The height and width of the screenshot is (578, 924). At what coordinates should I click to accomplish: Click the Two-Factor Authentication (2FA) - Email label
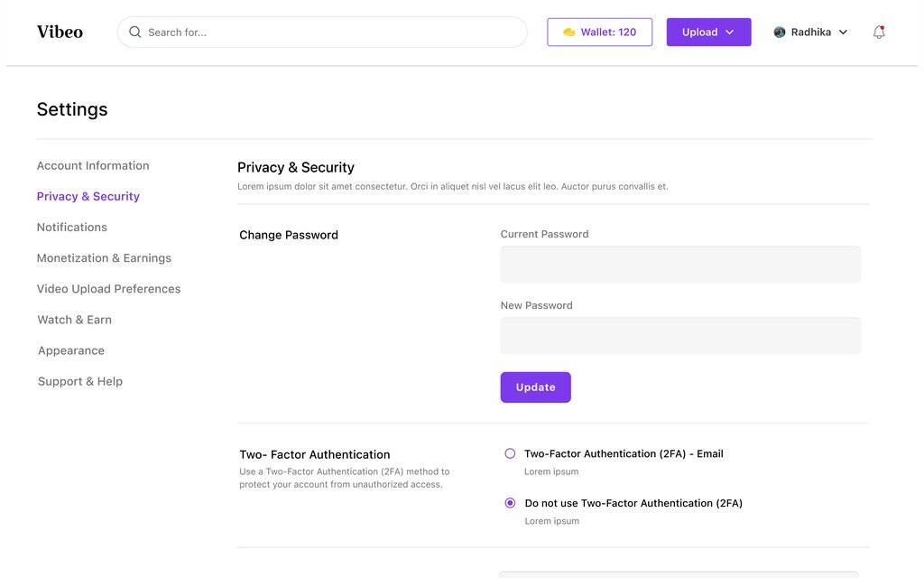(624, 453)
